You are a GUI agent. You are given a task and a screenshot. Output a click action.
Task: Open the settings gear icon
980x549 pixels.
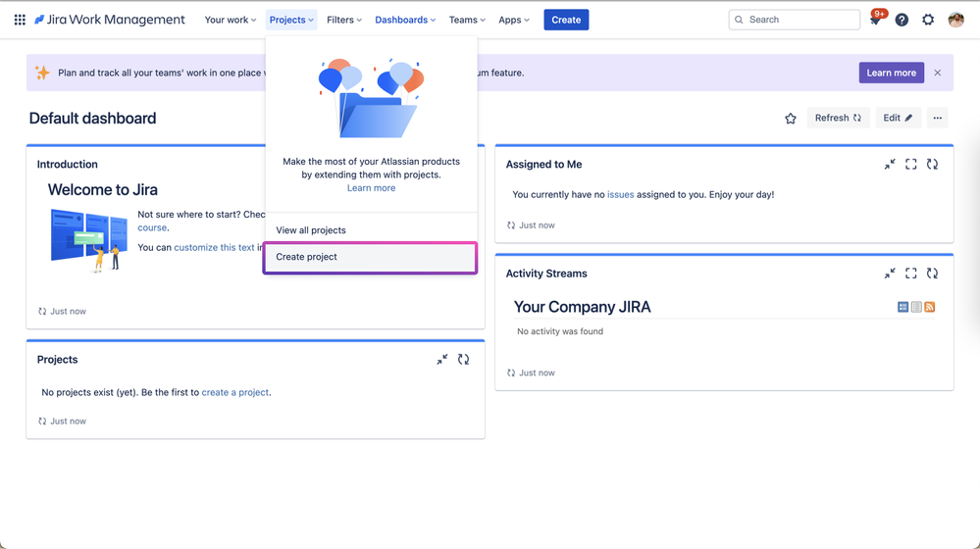928,20
